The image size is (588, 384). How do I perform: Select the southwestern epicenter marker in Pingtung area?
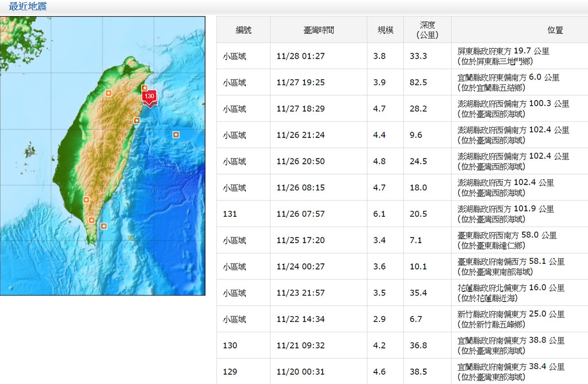(86, 200)
